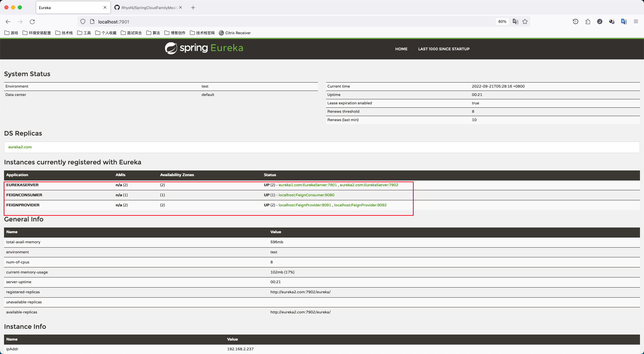
Task: Open the 博客创作 bookmark folder
Action: (175, 33)
